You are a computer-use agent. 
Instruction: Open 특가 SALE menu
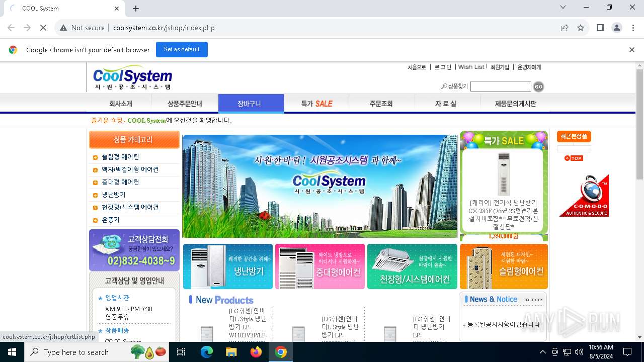pyautogui.click(x=316, y=104)
